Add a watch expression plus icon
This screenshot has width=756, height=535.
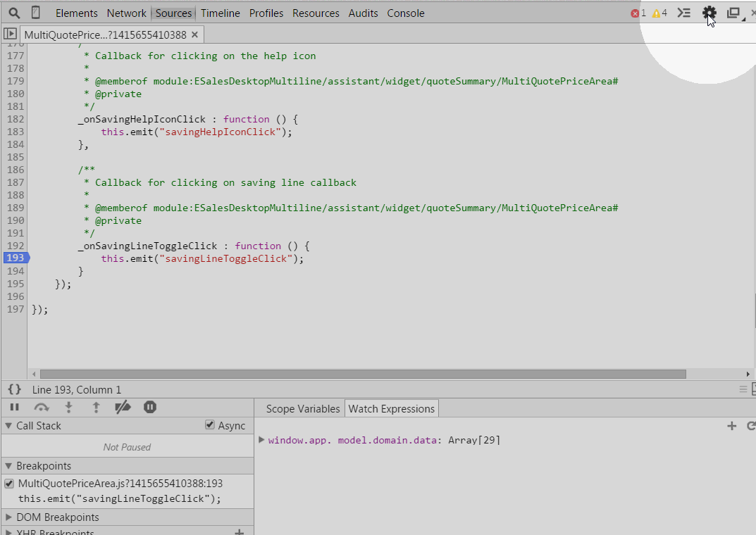coord(731,426)
